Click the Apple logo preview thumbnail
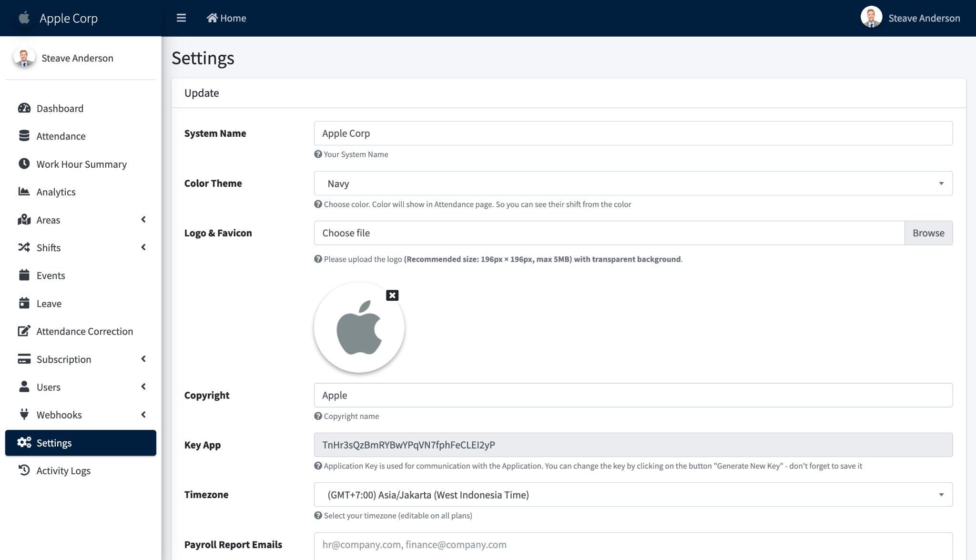 point(359,328)
